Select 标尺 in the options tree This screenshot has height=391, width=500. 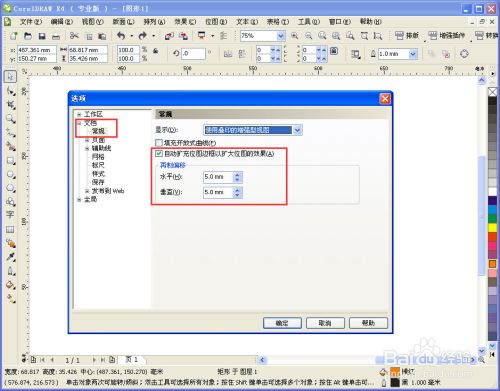pos(98,165)
